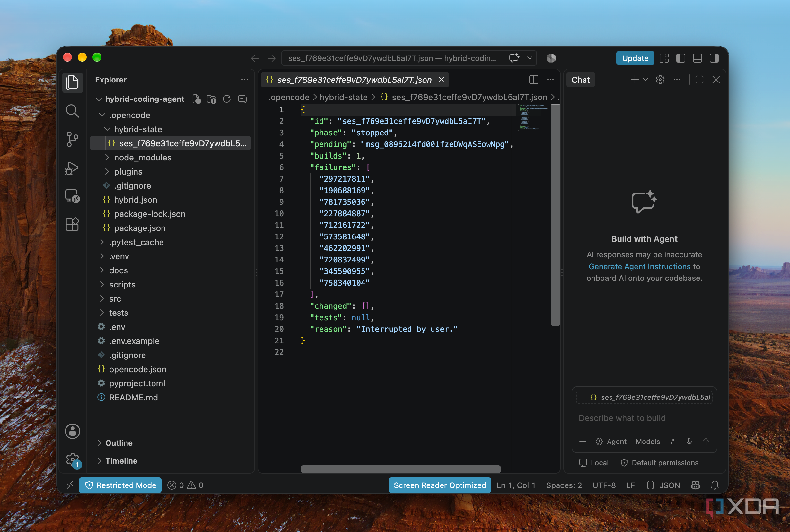Click the Describe what to build input
The image size is (790, 532).
(x=644, y=418)
